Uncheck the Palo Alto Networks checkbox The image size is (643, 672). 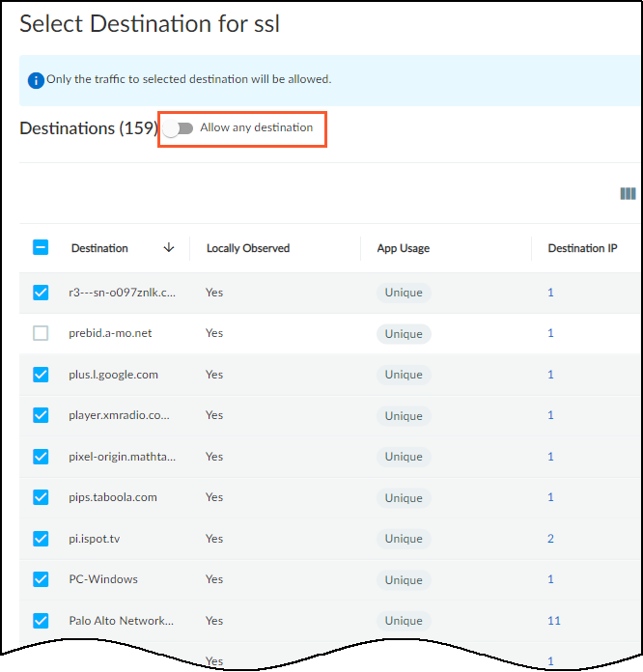point(41,621)
